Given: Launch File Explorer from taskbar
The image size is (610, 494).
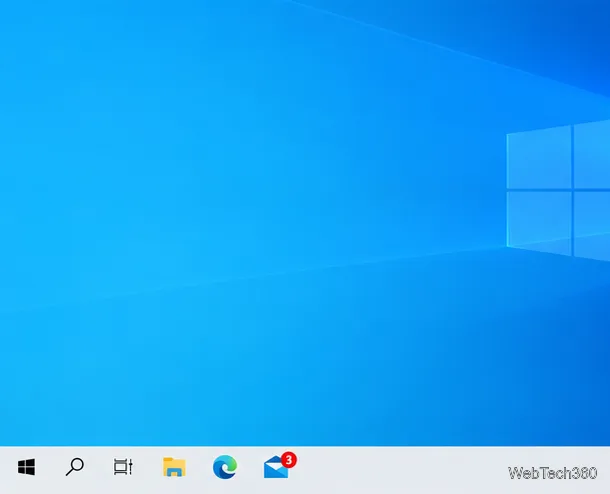Looking at the screenshot, I should pyautogui.click(x=174, y=467).
